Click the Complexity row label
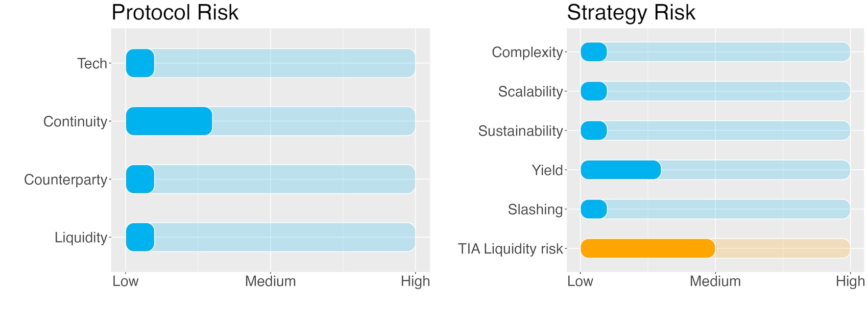Image resolution: width=868 pixels, height=312 pixels. click(x=527, y=53)
